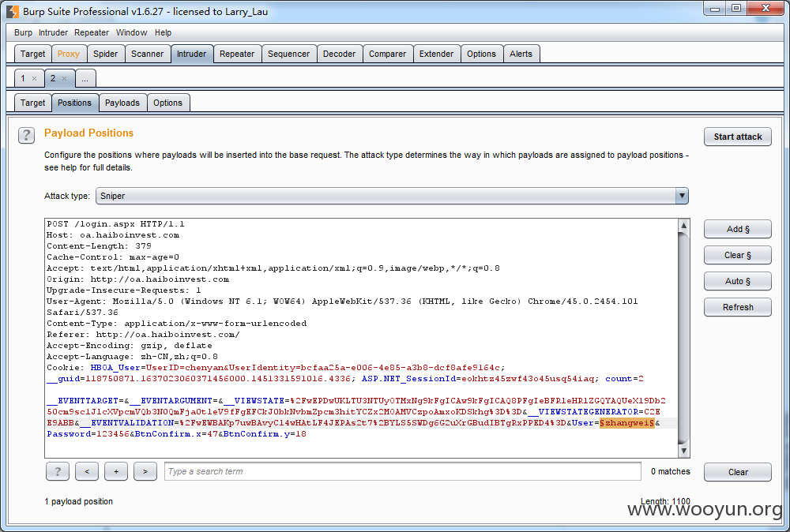
Task: Open the Intruder Options sub-tab
Action: [167, 103]
